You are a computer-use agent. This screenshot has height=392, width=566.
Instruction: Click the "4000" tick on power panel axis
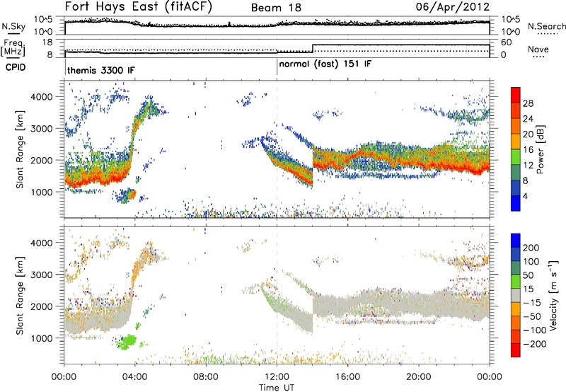(41, 97)
